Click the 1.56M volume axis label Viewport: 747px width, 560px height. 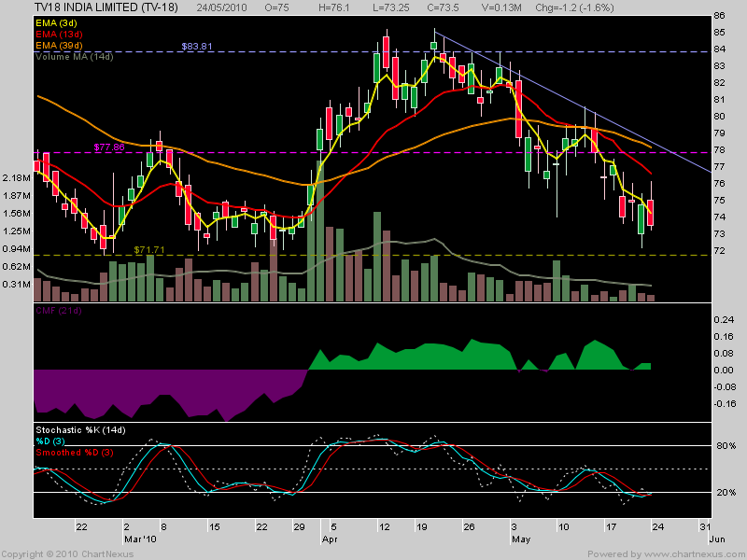click(x=16, y=214)
